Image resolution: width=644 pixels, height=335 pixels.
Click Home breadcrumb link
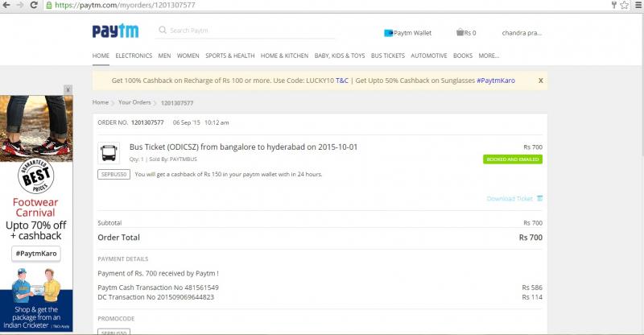tap(100, 102)
